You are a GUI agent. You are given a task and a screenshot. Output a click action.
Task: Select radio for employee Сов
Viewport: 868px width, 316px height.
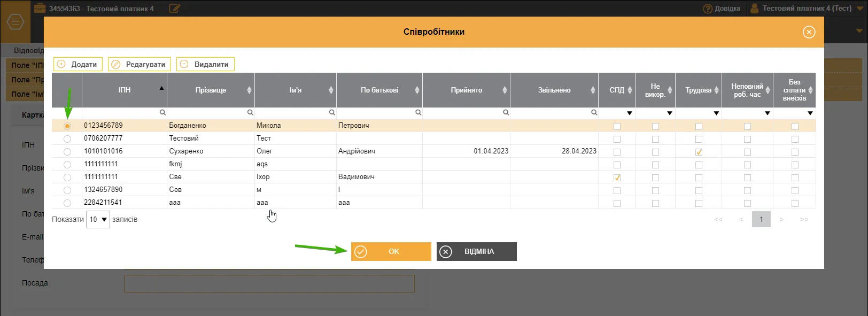click(67, 190)
